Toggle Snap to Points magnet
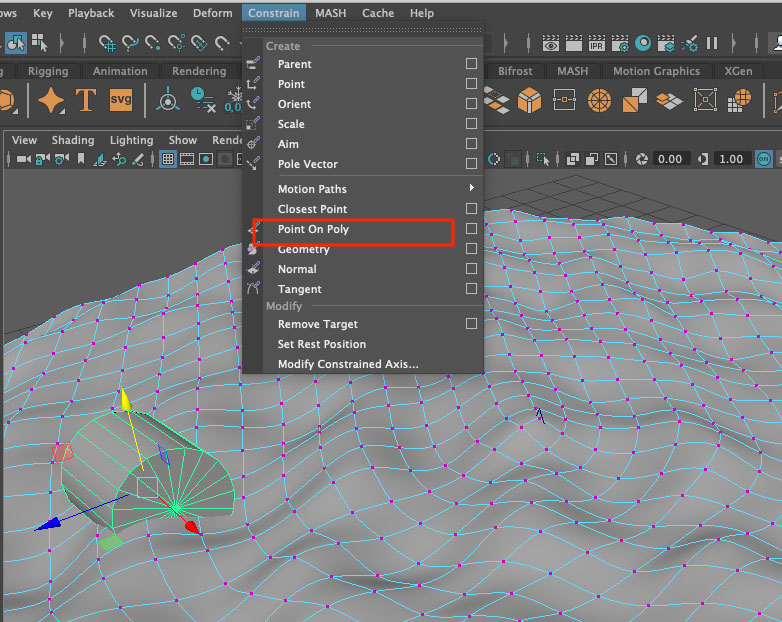This screenshot has width=782, height=622. pyautogui.click(x=153, y=44)
